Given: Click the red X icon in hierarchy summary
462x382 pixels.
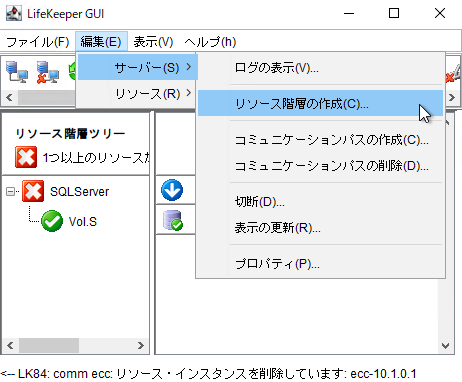Looking at the screenshot, I should pyautogui.click(x=26, y=157).
